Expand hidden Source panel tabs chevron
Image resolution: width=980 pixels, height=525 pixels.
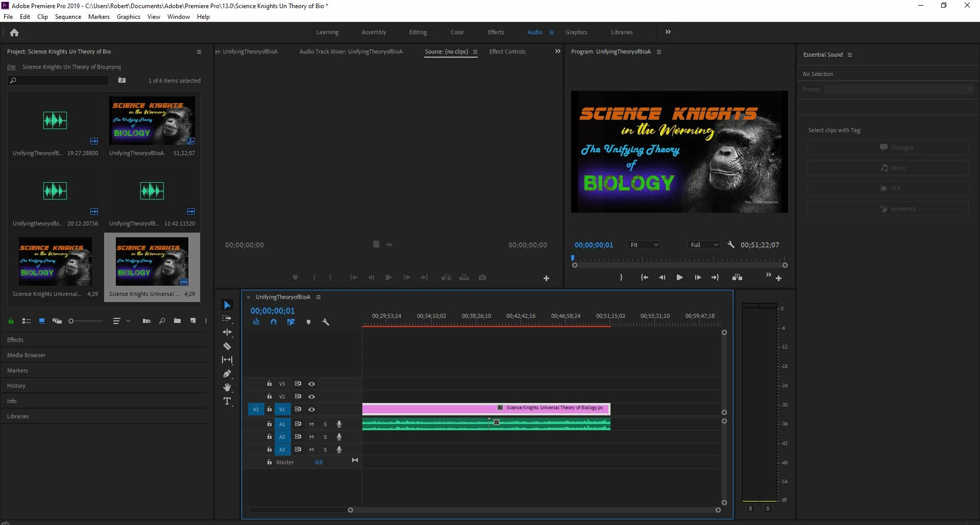click(558, 51)
